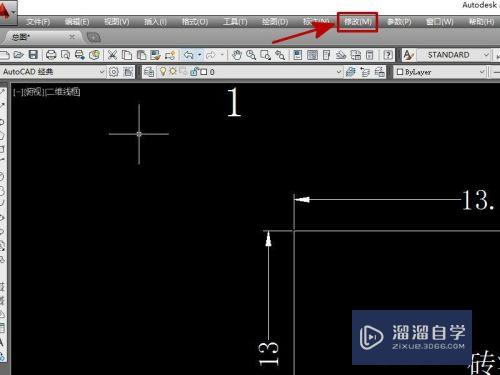
Task: Open the Edit(E) menu
Action: pyautogui.click(x=77, y=22)
